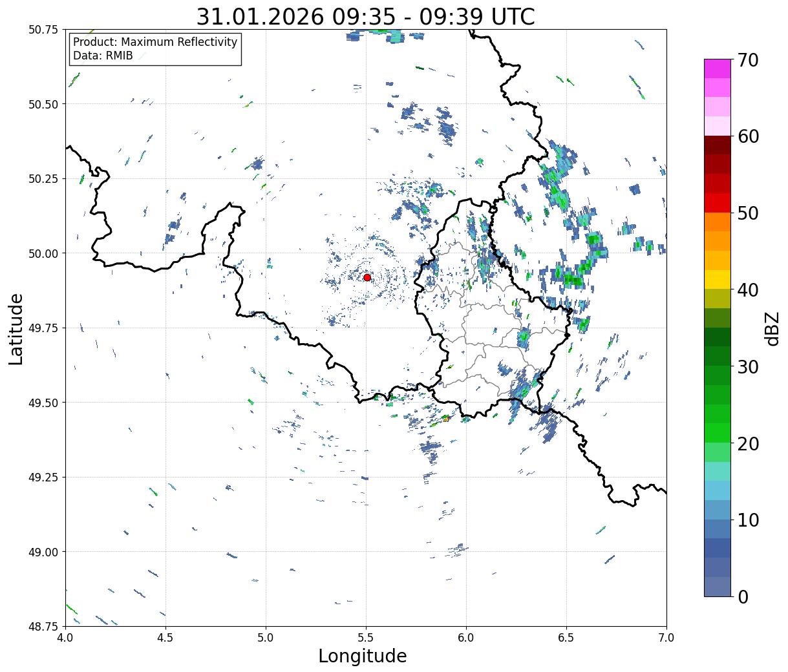Click the 'dBZ' colorbar label
The height and width of the screenshot is (672, 788).
(772, 329)
